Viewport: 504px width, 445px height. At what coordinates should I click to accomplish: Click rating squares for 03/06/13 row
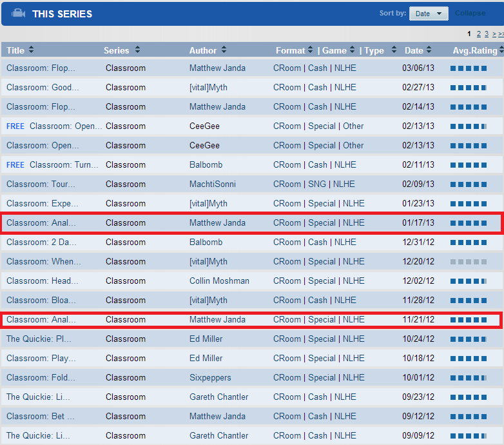[x=469, y=68]
